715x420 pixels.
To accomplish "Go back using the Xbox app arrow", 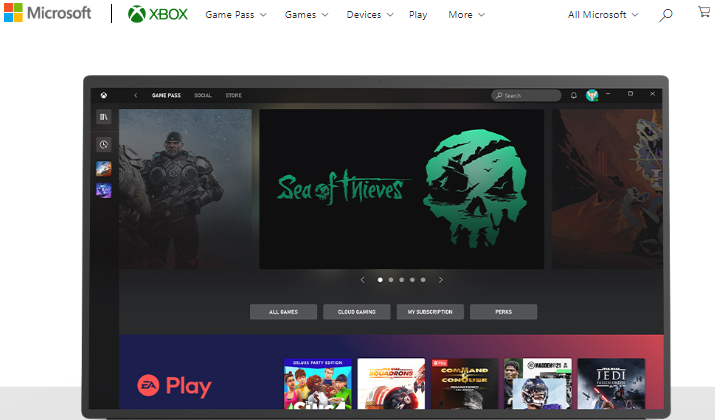I will click(135, 95).
